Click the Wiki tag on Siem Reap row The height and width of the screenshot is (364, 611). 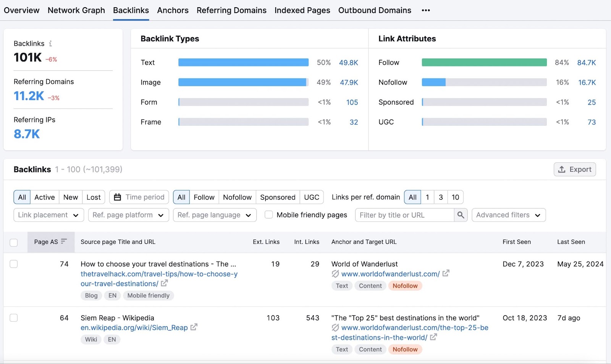pos(91,340)
